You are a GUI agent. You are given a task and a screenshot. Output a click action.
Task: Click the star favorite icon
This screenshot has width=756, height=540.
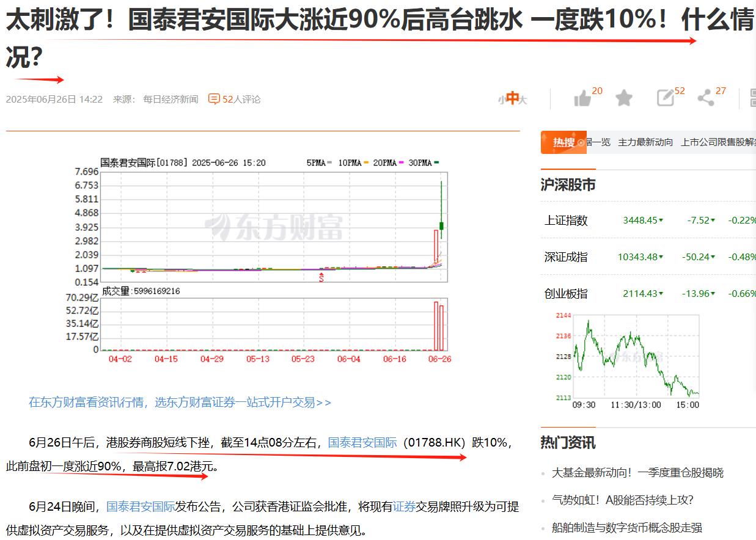coord(623,98)
